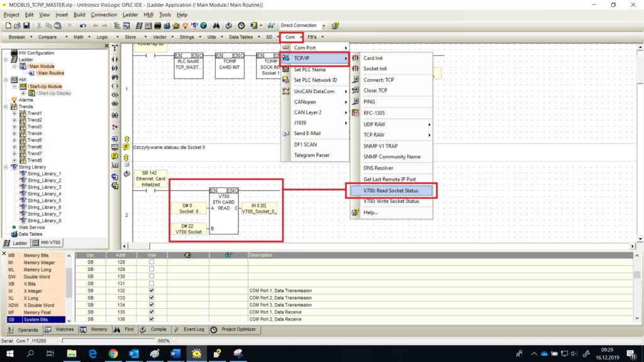Open the Project Optimizer tab
Screen dimensions: 644x362
tap(234, 329)
